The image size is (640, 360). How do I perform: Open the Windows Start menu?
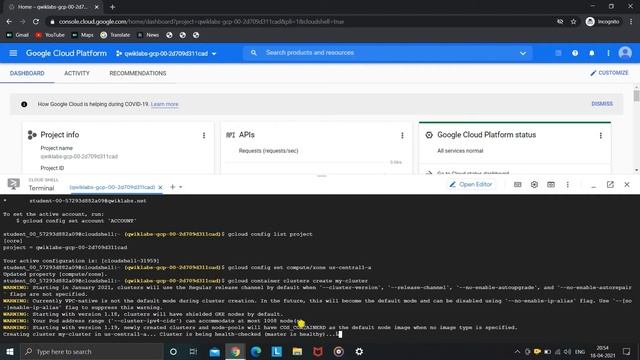pyautogui.click(x=10, y=351)
